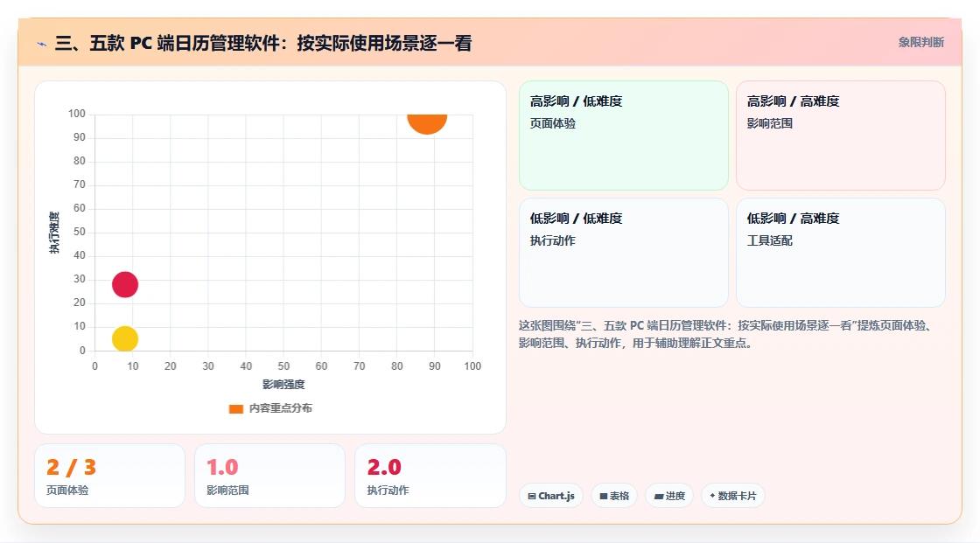The height and width of the screenshot is (543, 980).
Task: Open the 高影响 / 高难度 quadrant card
Action: click(x=841, y=135)
